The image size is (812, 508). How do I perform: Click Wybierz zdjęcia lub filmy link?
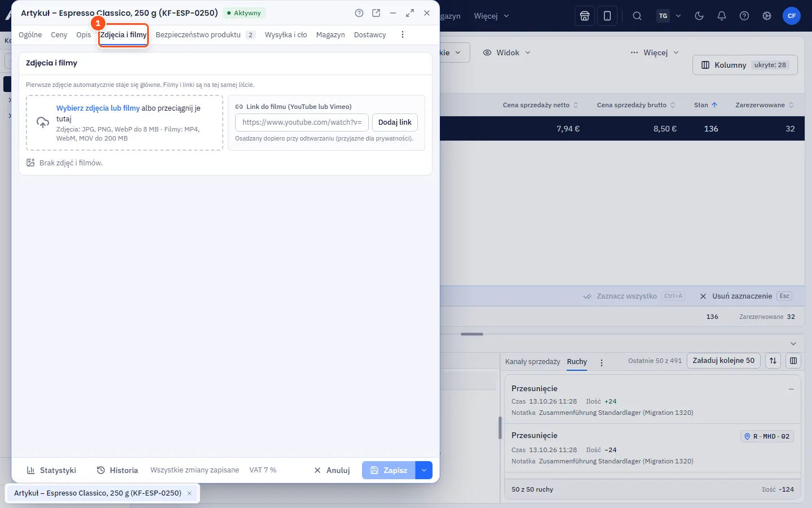98,108
